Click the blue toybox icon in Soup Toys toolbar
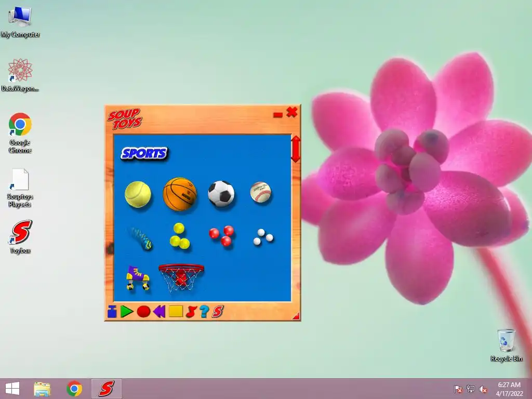 pyautogui.click(x=112, y=312)
